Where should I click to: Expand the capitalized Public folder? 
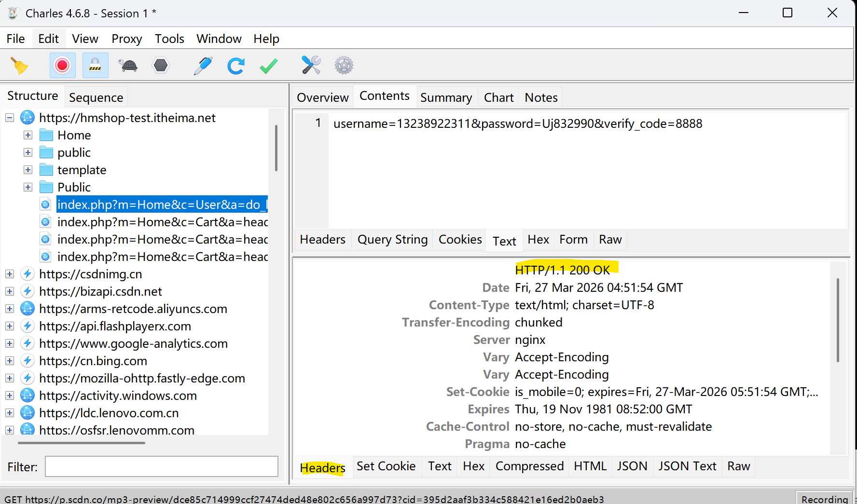click(x=28, y=187)
